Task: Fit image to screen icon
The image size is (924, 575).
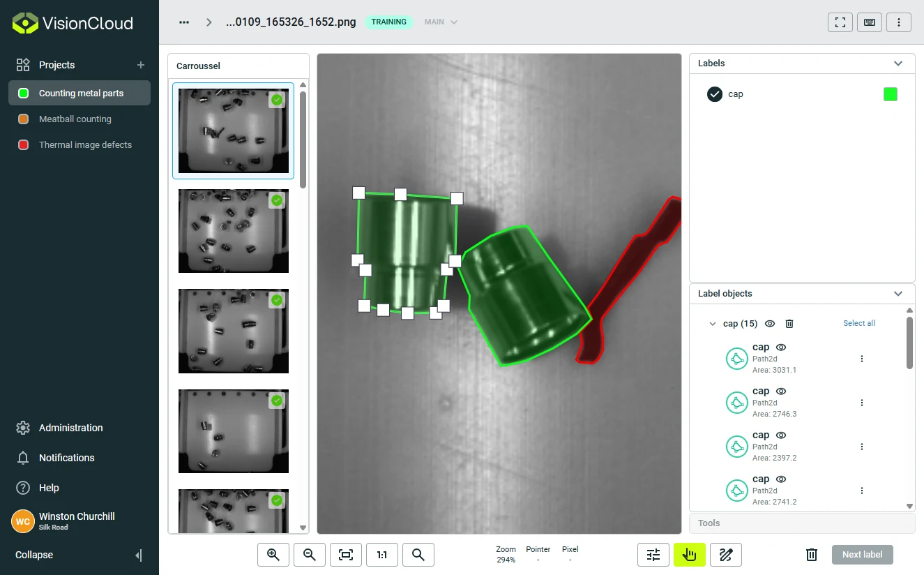Action: [x=346, y=555]
